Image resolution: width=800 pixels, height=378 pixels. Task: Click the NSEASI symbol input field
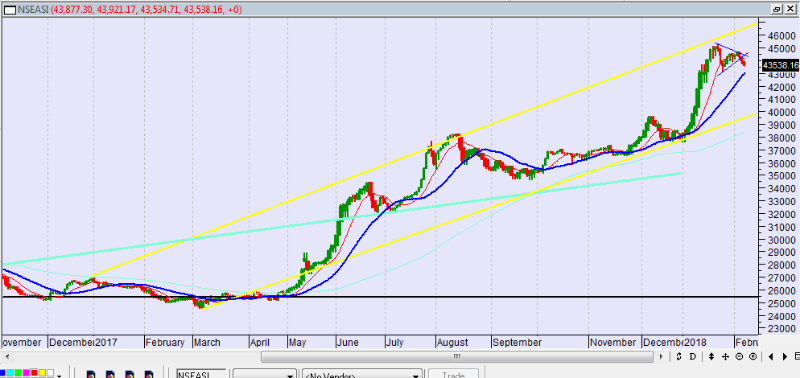click(201, 374)
